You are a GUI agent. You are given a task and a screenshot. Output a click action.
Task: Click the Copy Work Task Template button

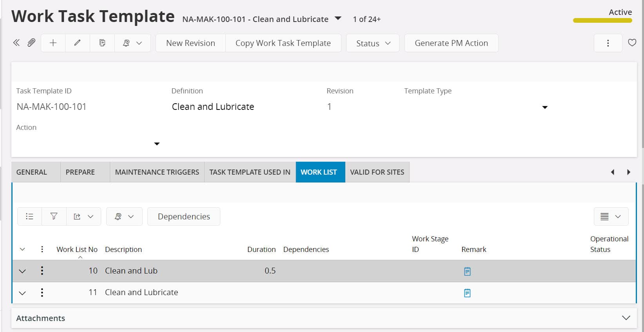tap(283, 43)
